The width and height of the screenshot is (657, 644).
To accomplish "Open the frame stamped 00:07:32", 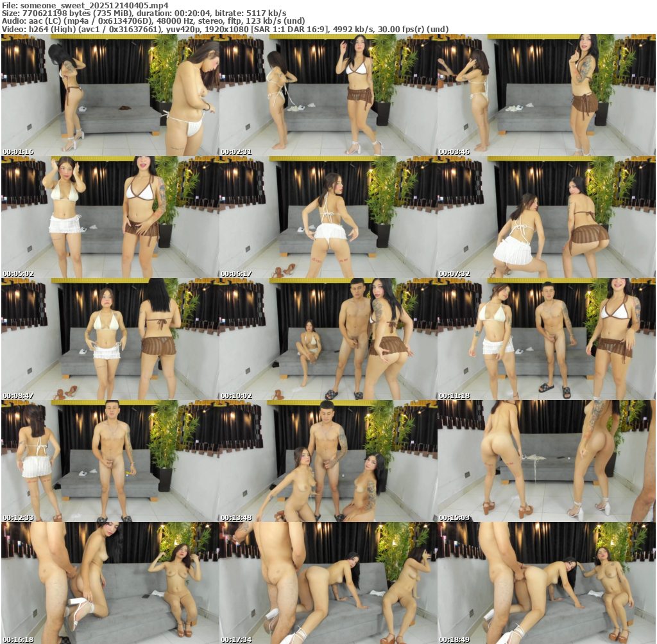I will point(547,217).
